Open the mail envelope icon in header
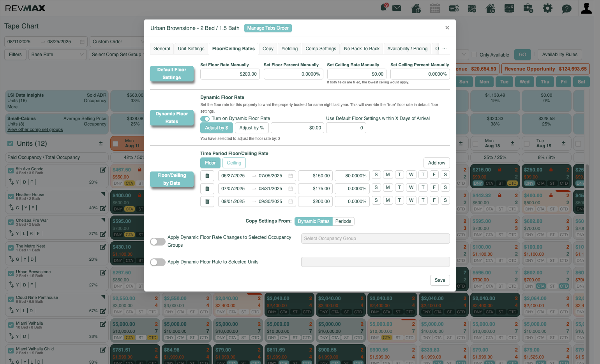This screenshot has width=600, height=364. (397, 8)
